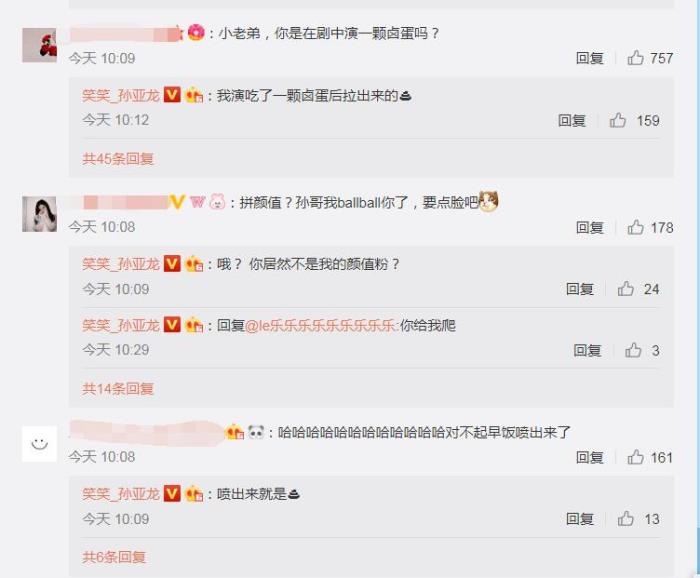
Task: Like the comment with 757 likes
Action: 635,58
